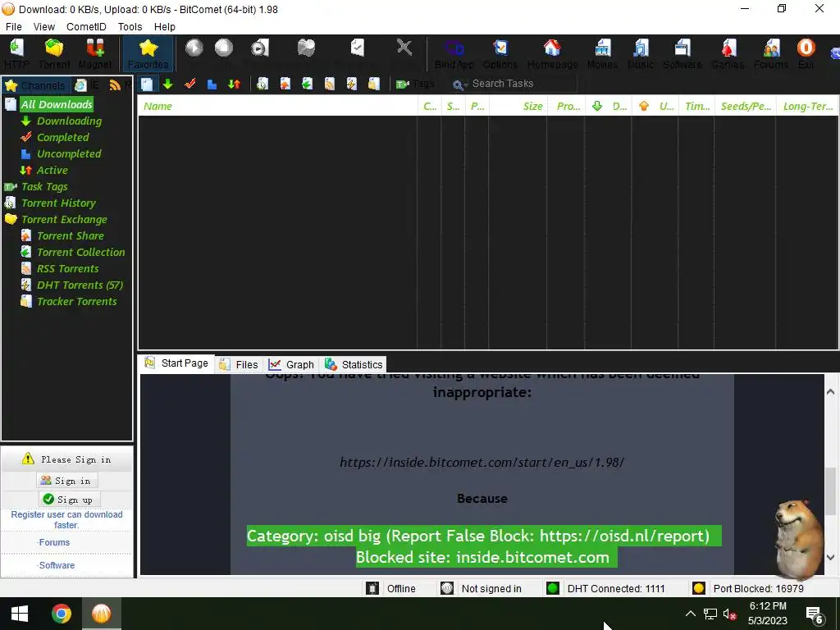
Task: Click the blue Uncompleted filter icon
Action: click(x=212, y=84)
